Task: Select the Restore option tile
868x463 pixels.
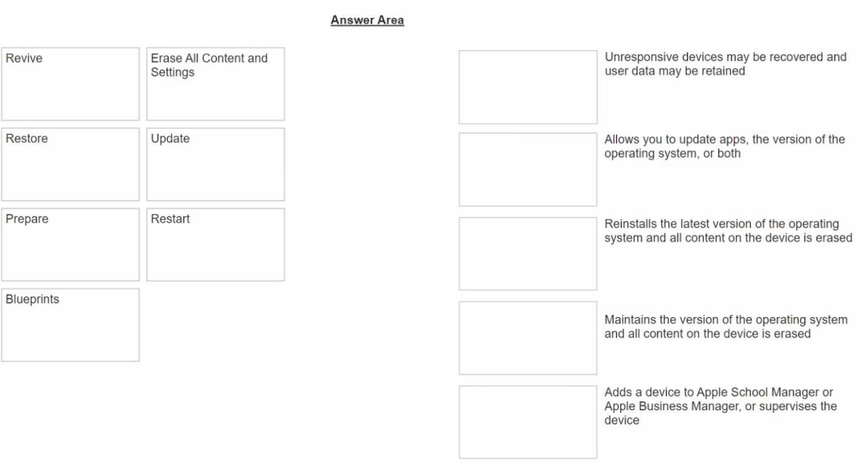Action: (70, 164)
